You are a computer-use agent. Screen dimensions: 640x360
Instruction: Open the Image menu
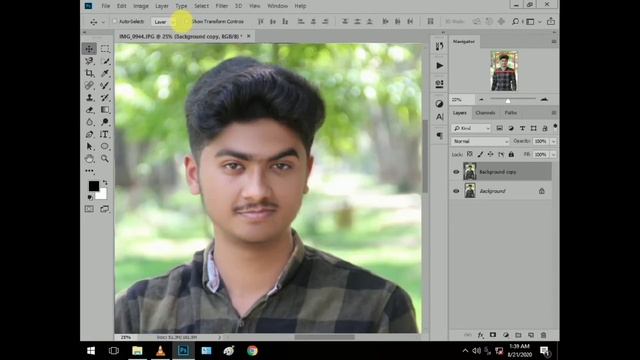coord(141,6)
